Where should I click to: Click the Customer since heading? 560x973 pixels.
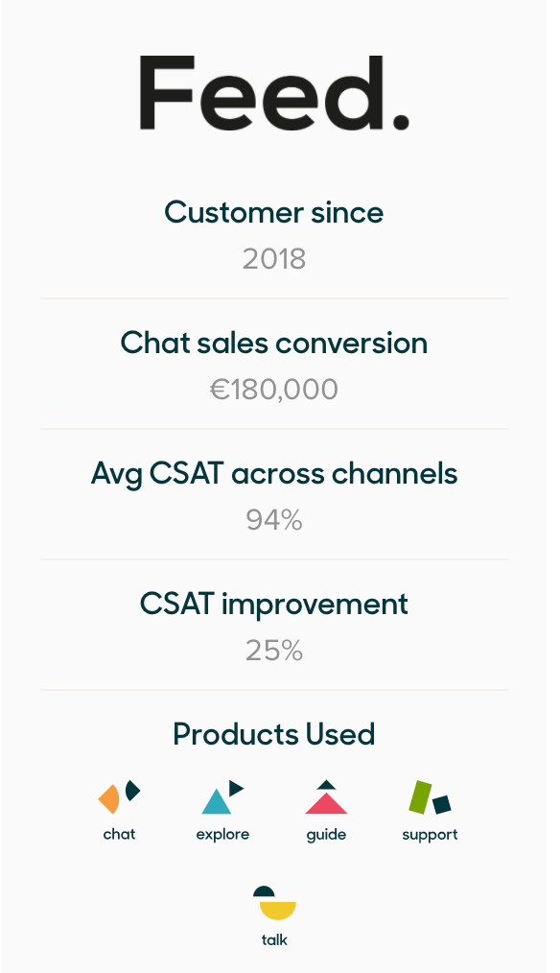click(x=273, y=212)
